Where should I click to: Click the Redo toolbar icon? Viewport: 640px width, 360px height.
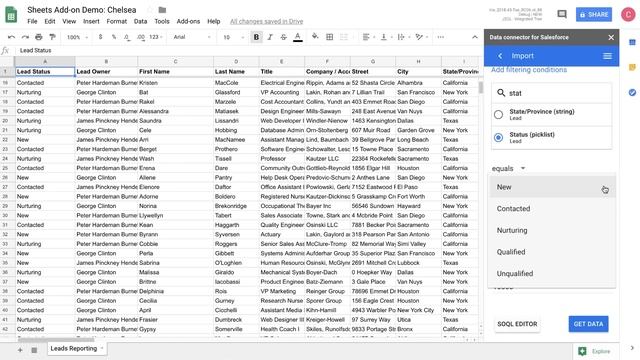pos(25,37)
